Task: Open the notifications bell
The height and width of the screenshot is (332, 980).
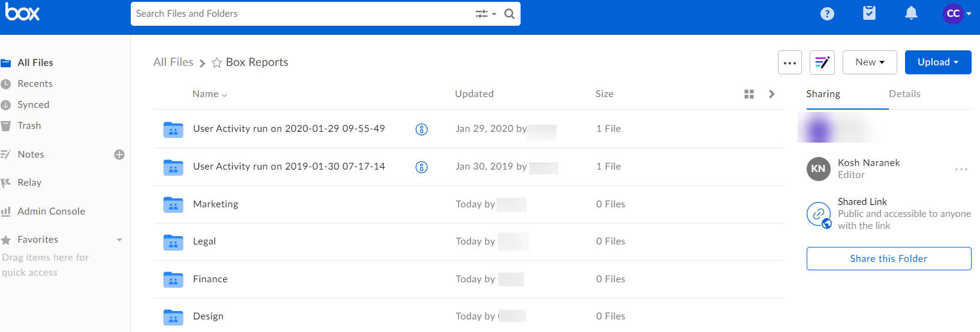Action: [x=911, y=13]
